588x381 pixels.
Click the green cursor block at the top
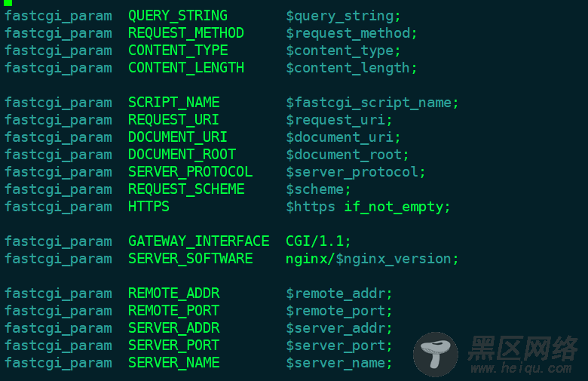pos(8,2)
